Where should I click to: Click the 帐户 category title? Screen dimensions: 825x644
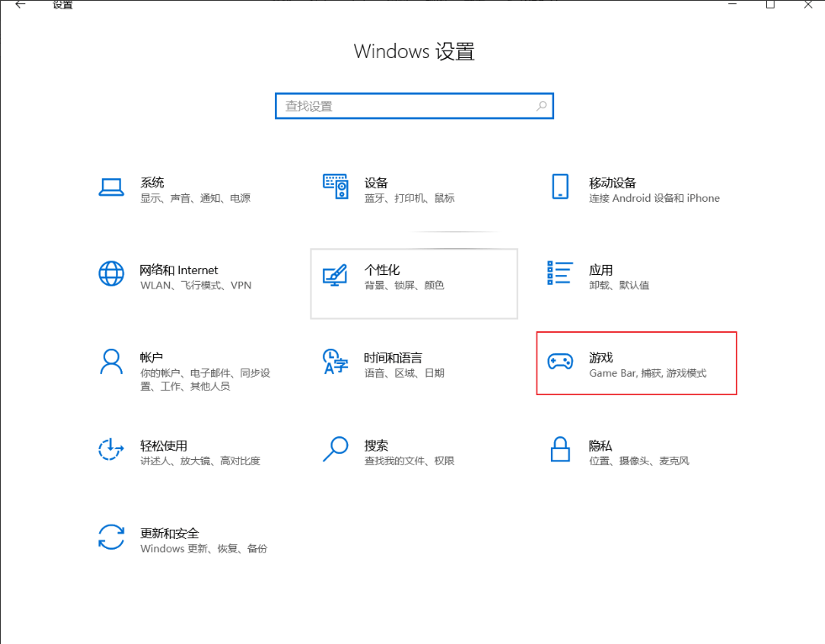tap(151, 357)
